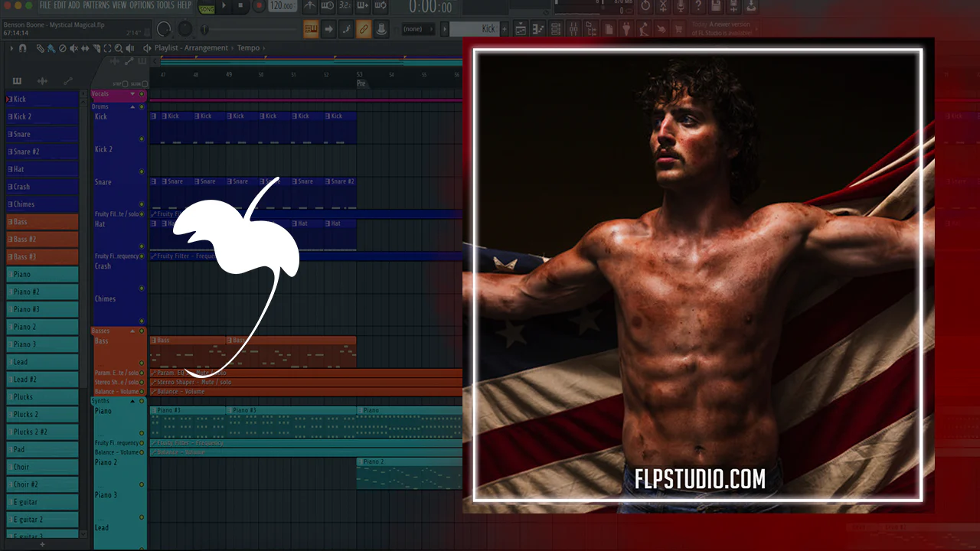Viewport: 980px width, 551px height.
Task: Select the Slice tool in playlist toolbar
Action: [96, 48]
